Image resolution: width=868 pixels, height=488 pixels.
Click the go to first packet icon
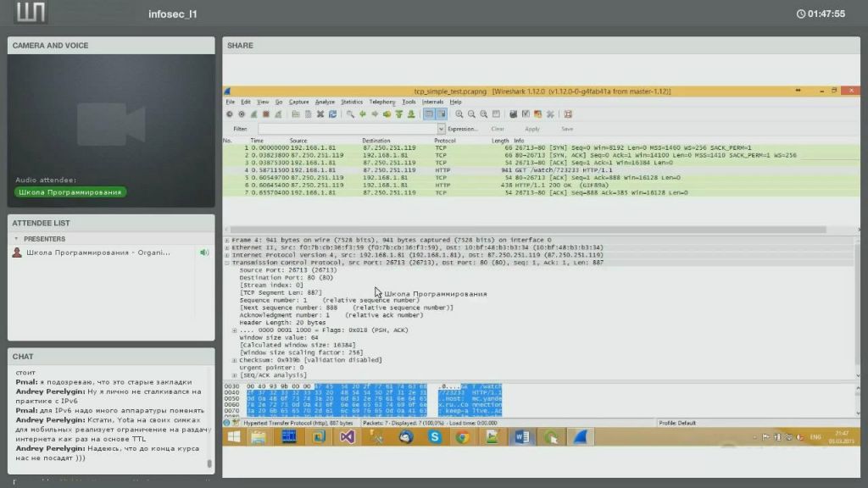click(x=398, y=114)
